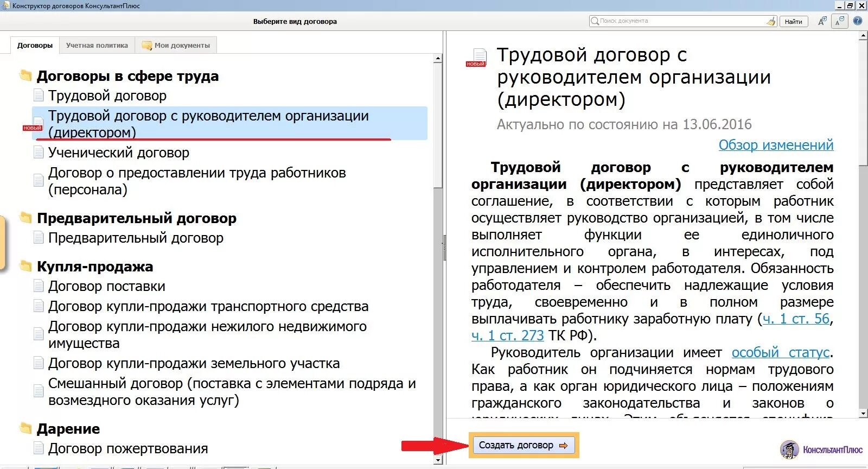Collapse Предварительный договор folder group
Screen dimensions: 868x469
(x=25, y=217)
